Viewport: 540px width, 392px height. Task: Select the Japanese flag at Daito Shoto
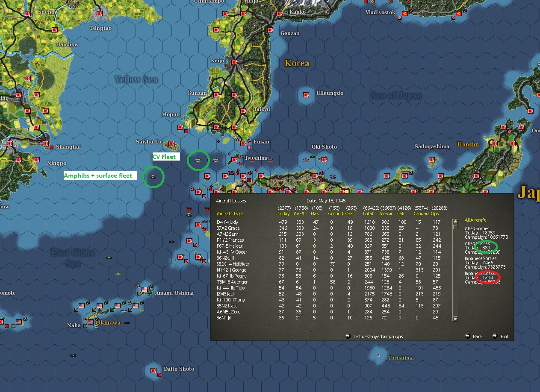[x=154, y=370]
